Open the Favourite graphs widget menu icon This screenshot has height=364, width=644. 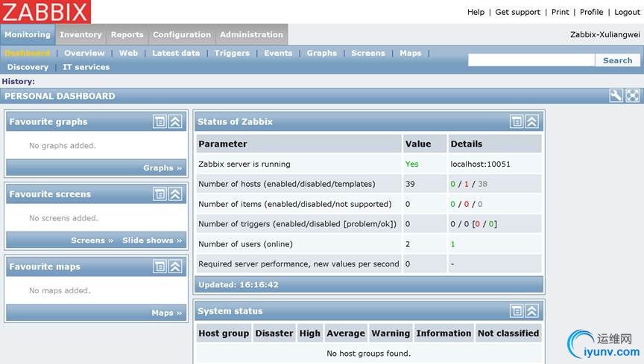pos(160,121)
